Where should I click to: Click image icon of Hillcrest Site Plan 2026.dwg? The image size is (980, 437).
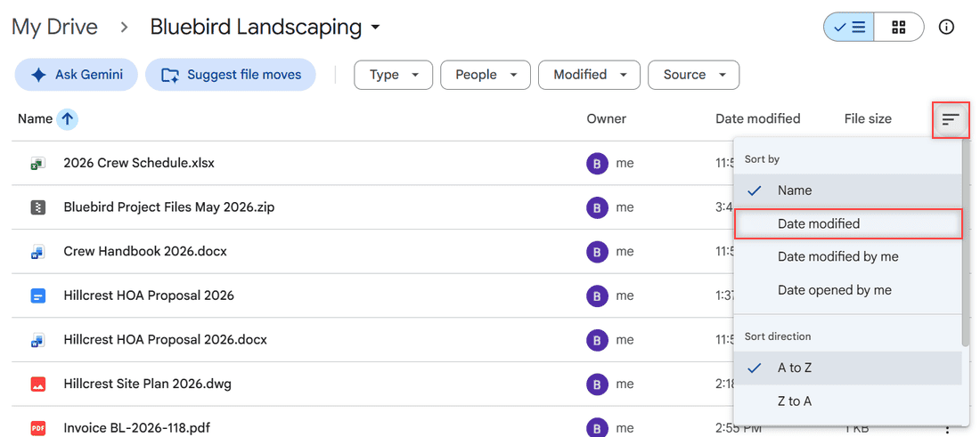coord(38,384)
